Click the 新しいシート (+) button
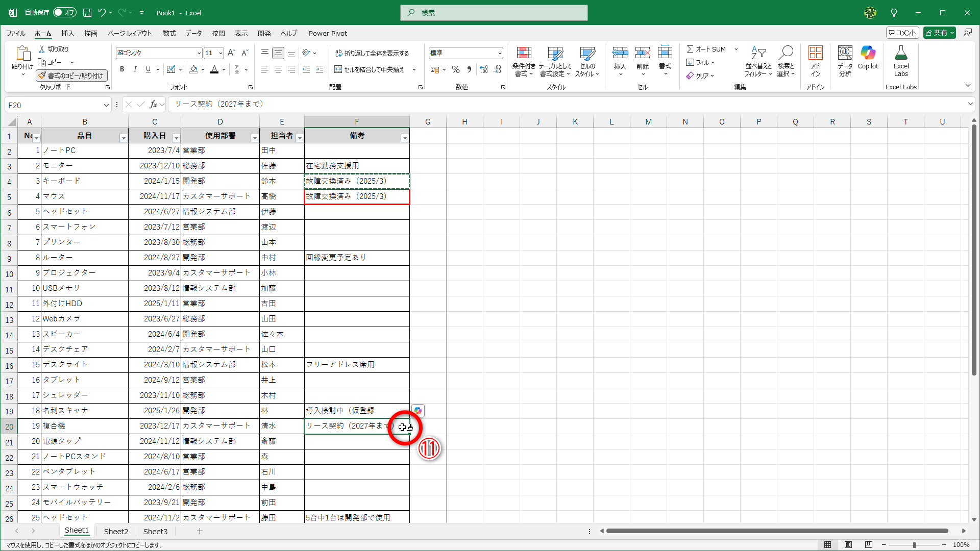This screenshot has width=980, height=551. pyautogui.click(x=200, y=531)
